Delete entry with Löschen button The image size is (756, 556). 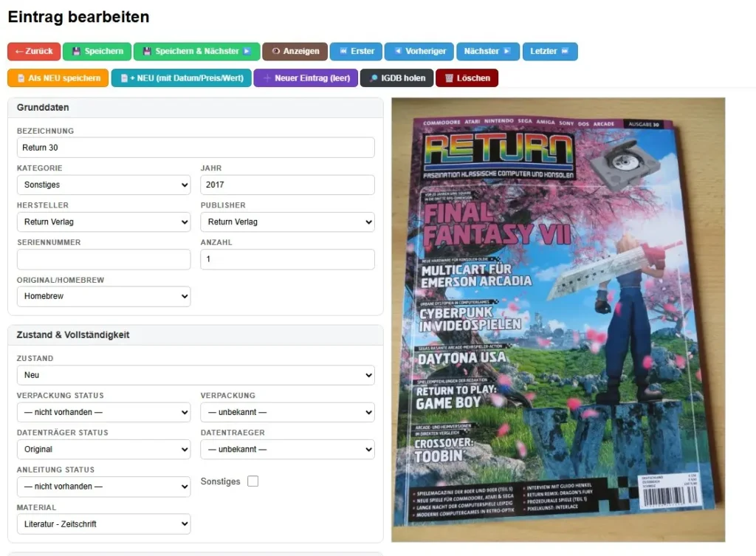pos(467,78)
